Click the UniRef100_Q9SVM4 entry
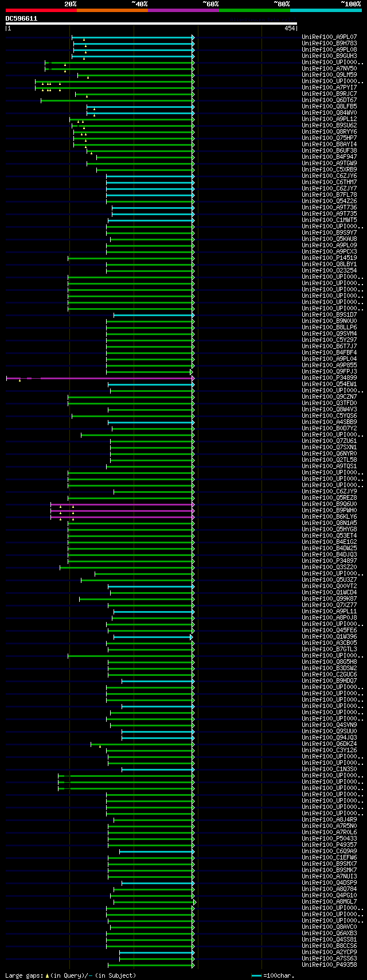 click(x=329, y=334)
